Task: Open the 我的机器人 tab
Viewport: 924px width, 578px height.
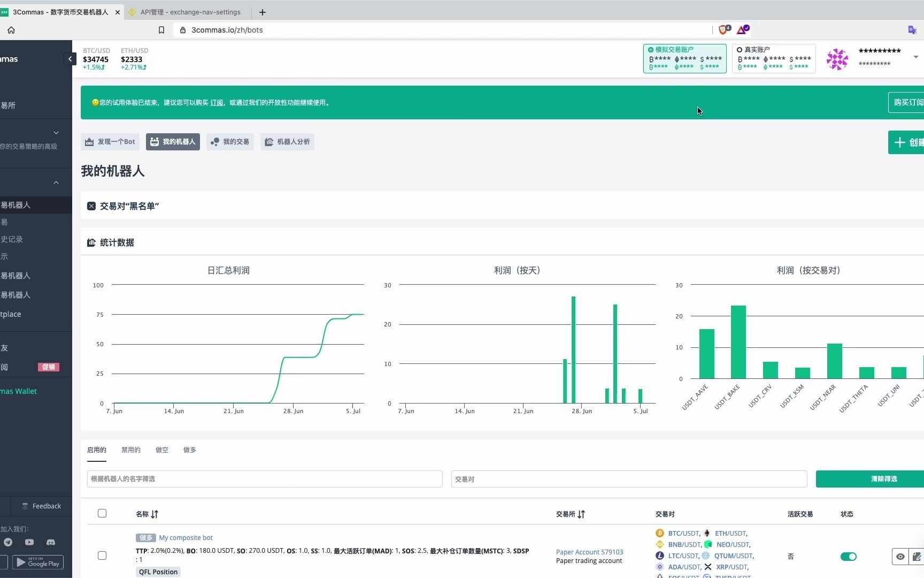Action: point(173,142)
